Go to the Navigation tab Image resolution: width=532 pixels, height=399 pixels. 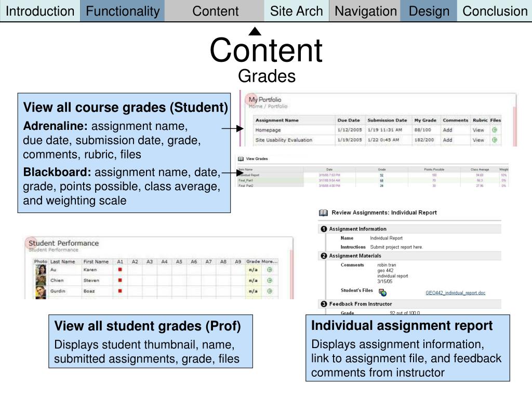pyautogui.click(x=365, y=11)
